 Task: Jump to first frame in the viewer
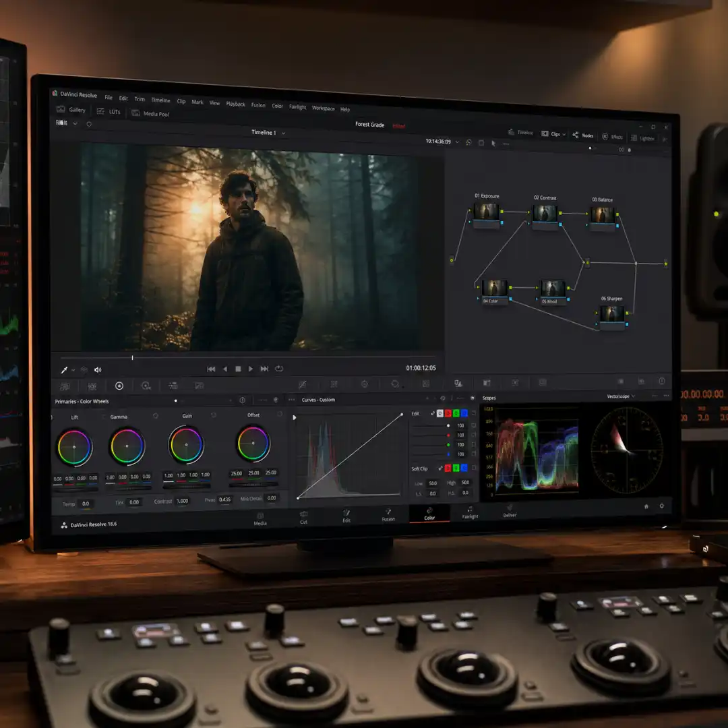coord(211,369)
